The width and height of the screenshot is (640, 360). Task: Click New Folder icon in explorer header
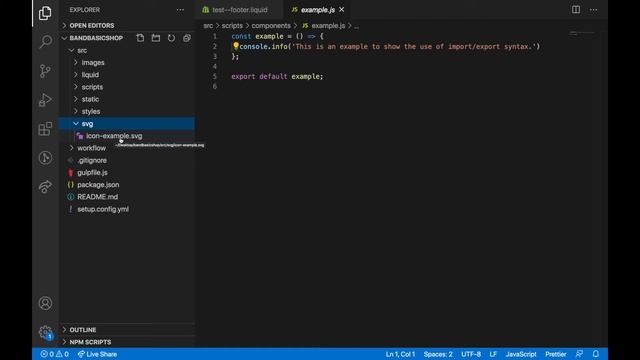tap(156, 38)
